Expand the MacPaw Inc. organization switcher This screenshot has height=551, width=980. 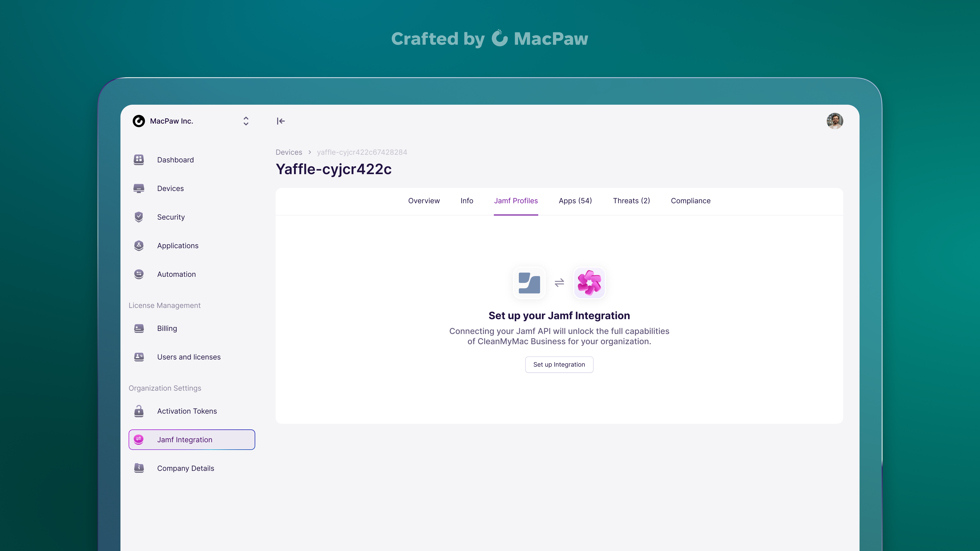click(x=246, y=121)
